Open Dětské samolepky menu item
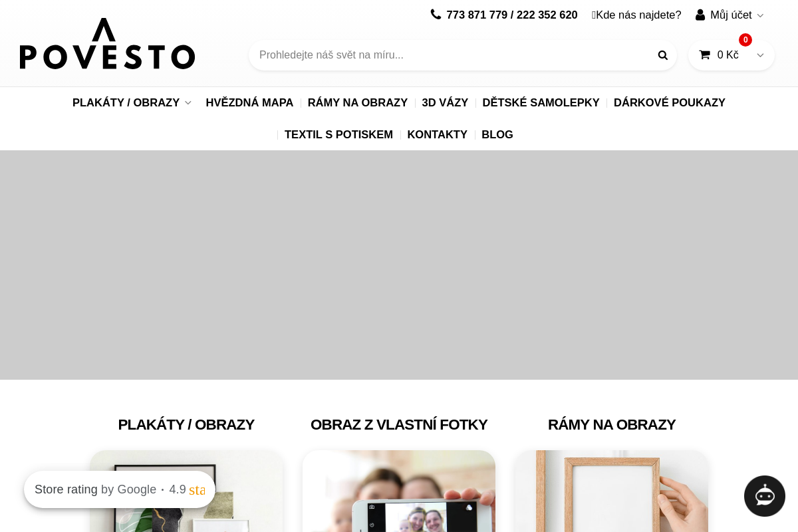 click(x=541, y=103)
